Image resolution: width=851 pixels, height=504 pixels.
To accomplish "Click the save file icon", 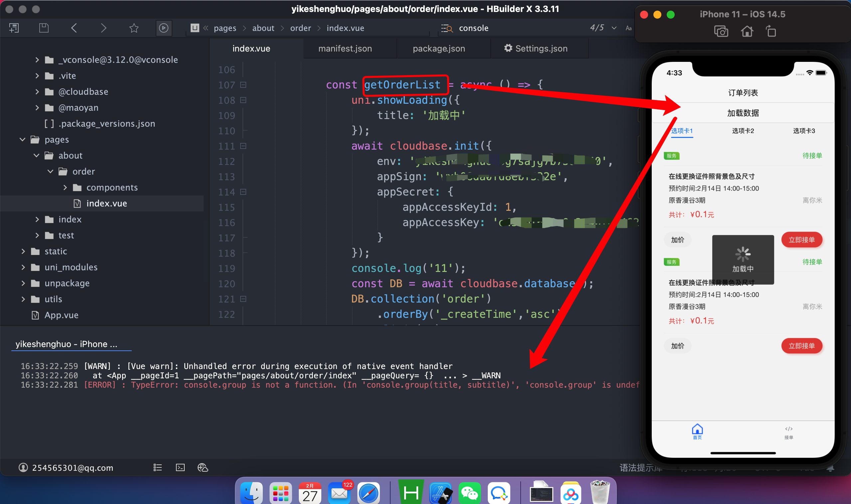I will 44,28.
